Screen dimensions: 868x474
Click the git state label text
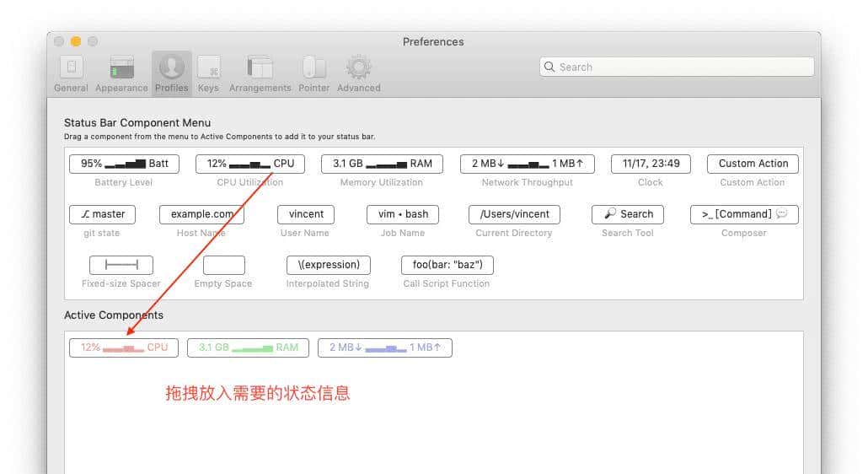[101, 233]
